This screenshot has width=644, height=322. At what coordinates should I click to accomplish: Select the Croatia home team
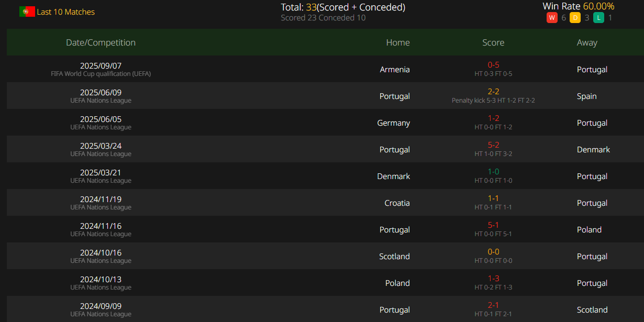[397, 203]
